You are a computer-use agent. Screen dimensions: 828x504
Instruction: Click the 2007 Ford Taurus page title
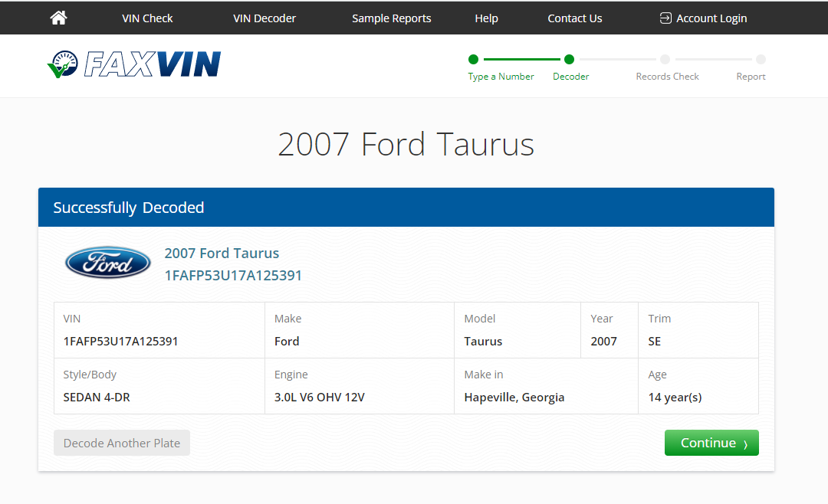pos(406,144)
